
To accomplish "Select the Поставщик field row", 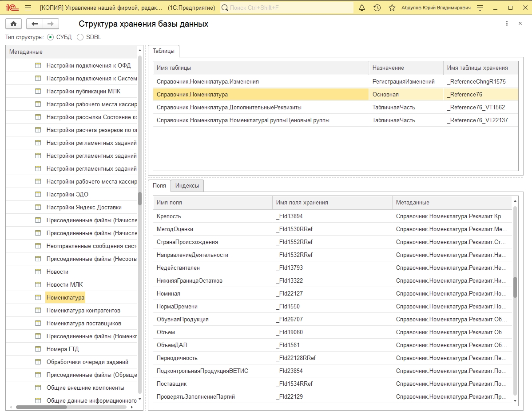I will pyautogui.click(x=332, y=384).
